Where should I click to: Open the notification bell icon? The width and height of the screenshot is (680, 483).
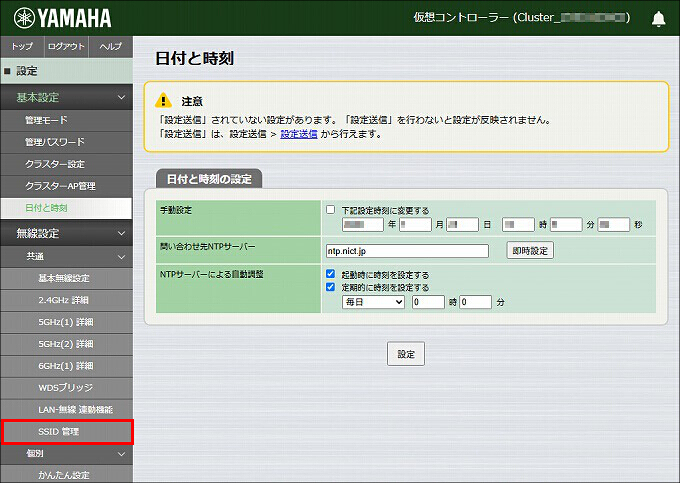point(658,19)
